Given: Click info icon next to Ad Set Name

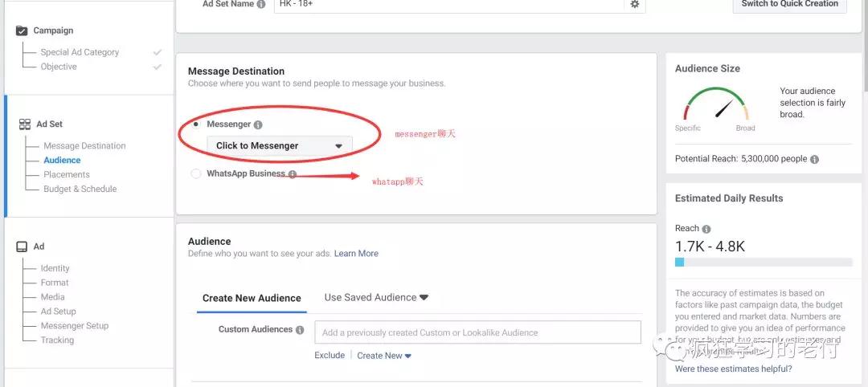Looking at the screenshot, I should tap(261, 4).
